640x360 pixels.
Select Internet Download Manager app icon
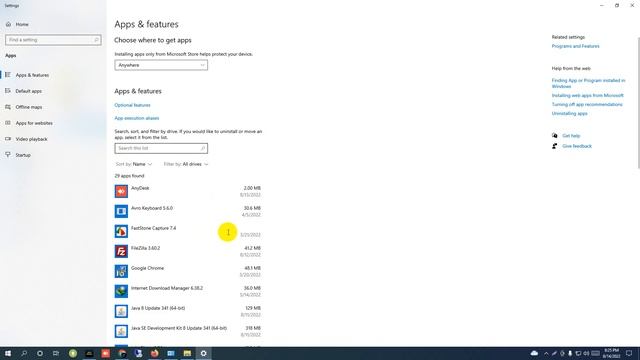click(x=121, y=291)
